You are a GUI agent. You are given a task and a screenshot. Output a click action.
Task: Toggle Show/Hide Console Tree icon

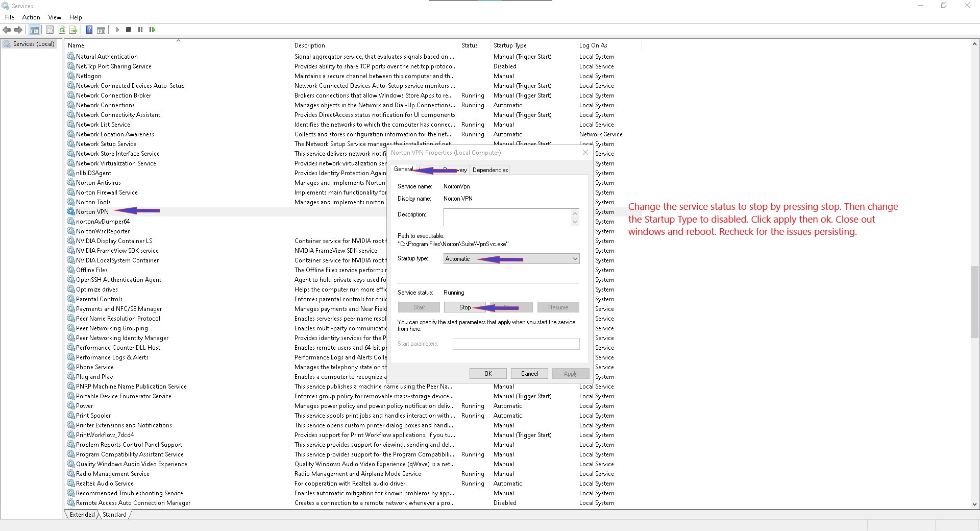point(34,30)
